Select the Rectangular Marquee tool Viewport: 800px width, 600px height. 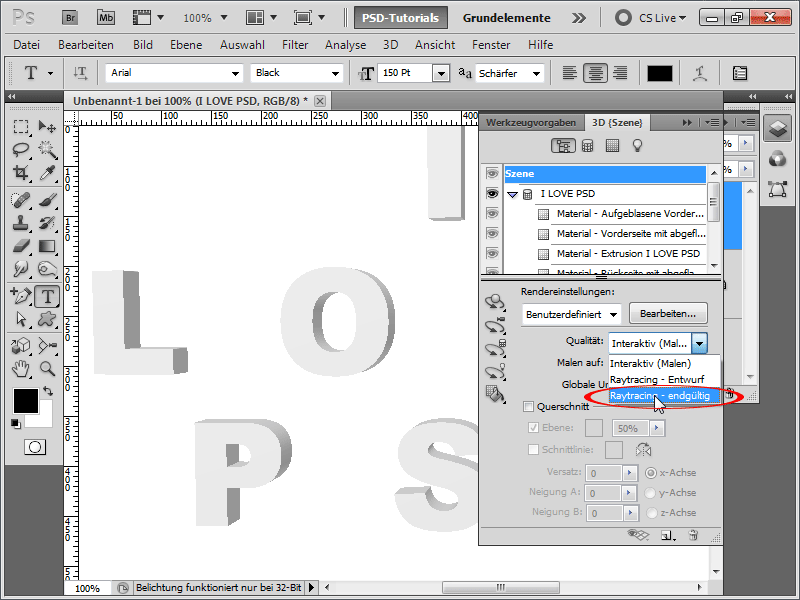point(20,126)
